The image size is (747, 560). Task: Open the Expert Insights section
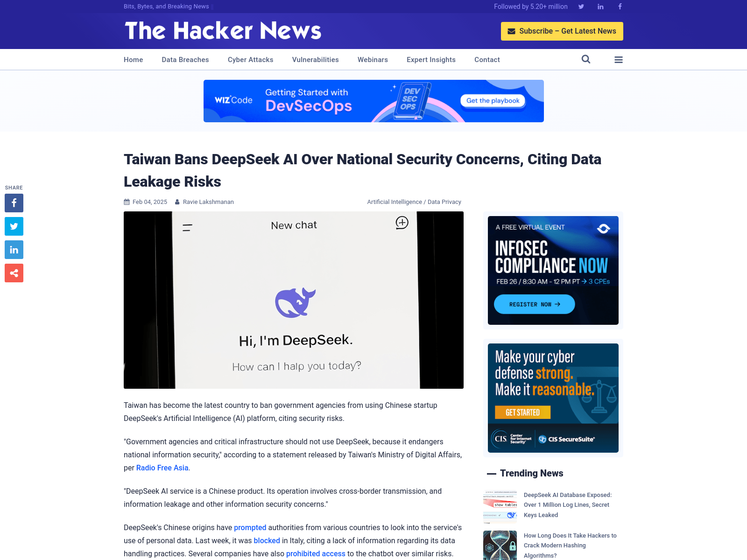431,60
